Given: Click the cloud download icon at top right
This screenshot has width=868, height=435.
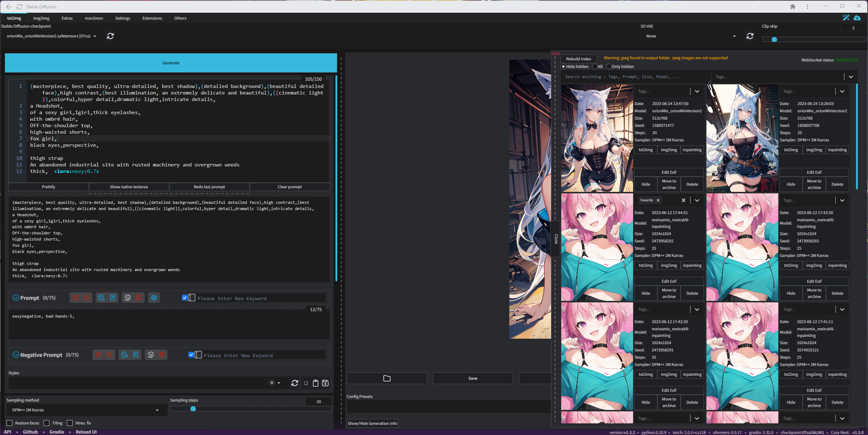Looking at the screenshot, I should pos(857,18).
